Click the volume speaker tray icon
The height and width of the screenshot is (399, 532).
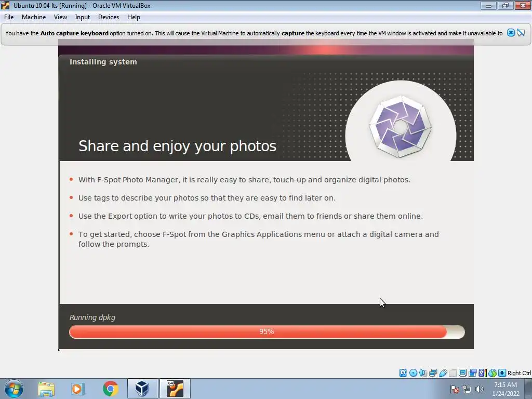pos(479,389)
